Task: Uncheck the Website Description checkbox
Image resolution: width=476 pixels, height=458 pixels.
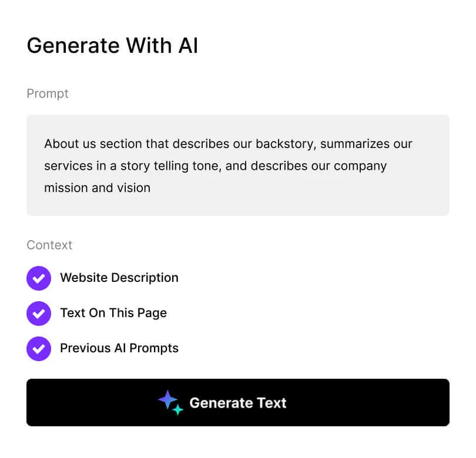Action: click(x=39, y=278)
